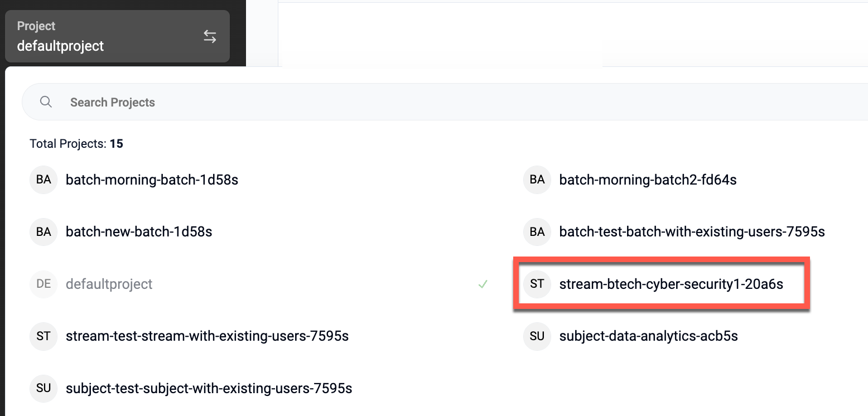
Task: Switch to subject-data-analytics-acb5s project
Action: pyautogui.click(x=648, y=336)
